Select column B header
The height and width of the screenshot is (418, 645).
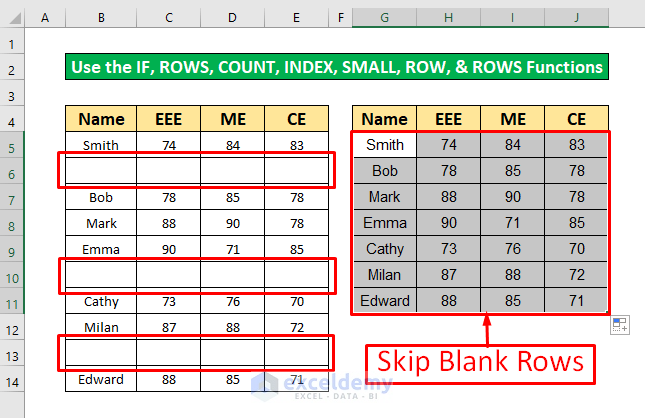pyautogui.click(x=101, y=19)
